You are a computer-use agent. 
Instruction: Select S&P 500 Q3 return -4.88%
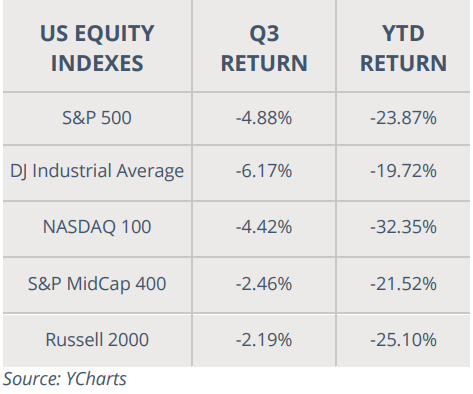coord(264,118)
